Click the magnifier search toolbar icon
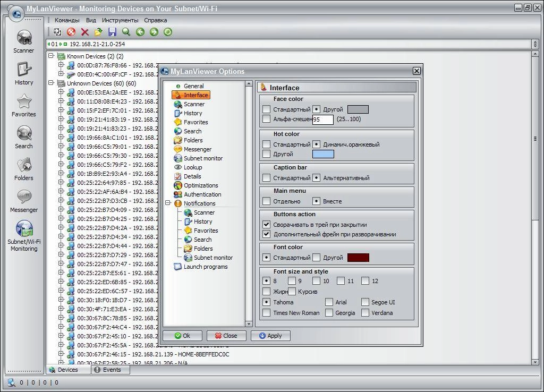Screen dimensions: 544x392 (126, 32)
